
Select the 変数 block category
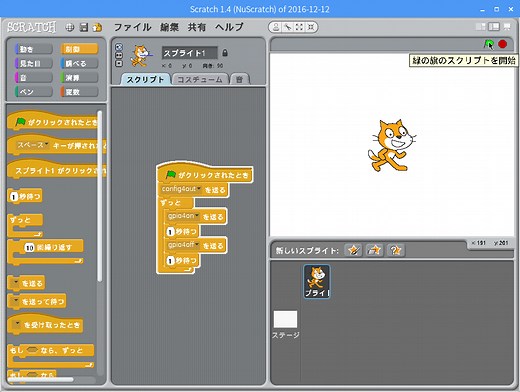[x=80, y=92]
